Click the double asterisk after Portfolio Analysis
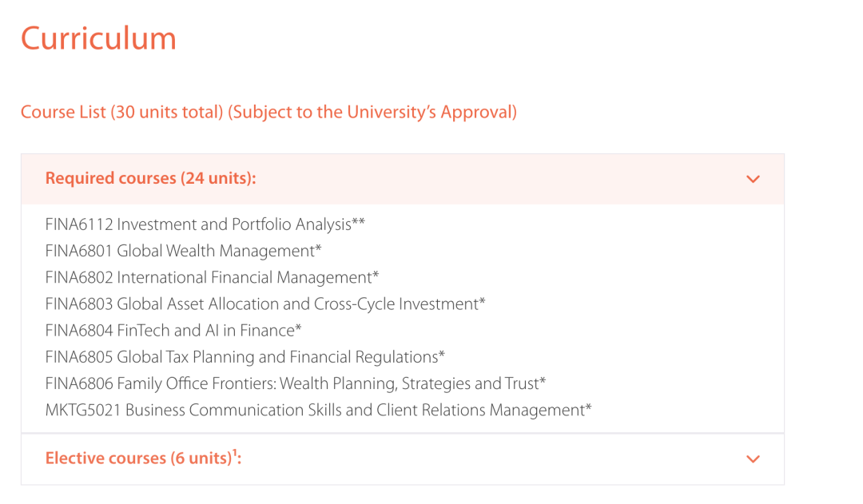Screen dimensions: 863x504 [358, 222]
